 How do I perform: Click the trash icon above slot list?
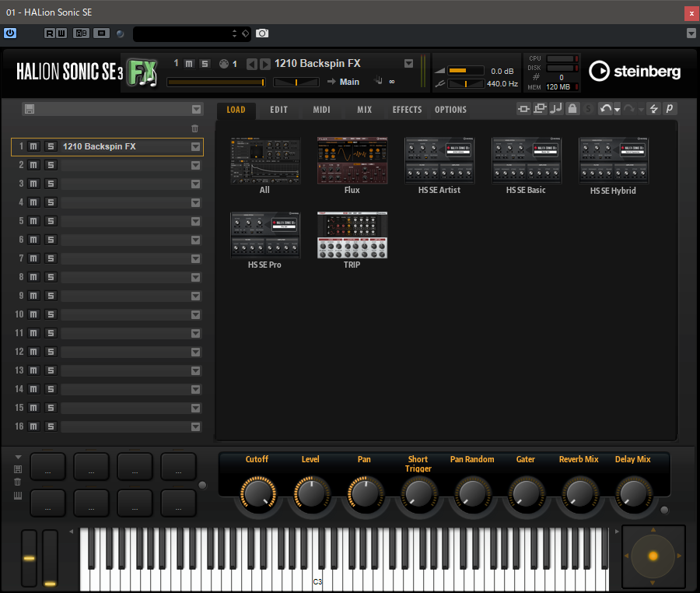[194, 128]
